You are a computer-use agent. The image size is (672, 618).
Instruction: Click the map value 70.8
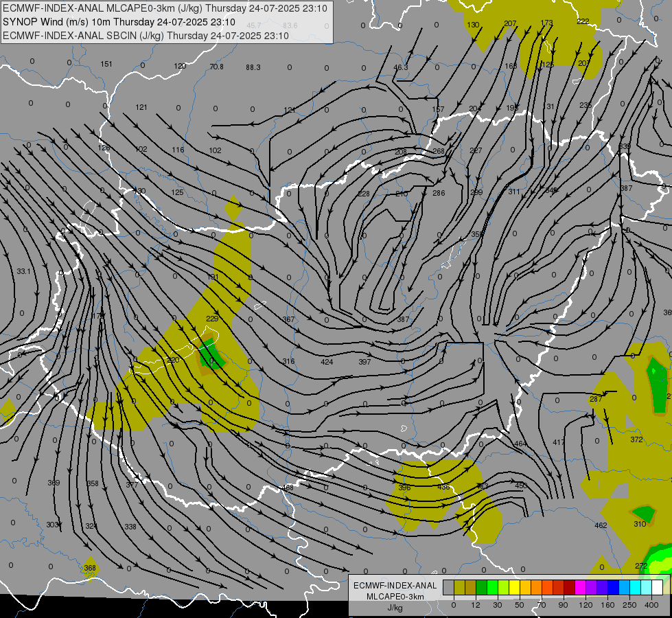point(216,67)
